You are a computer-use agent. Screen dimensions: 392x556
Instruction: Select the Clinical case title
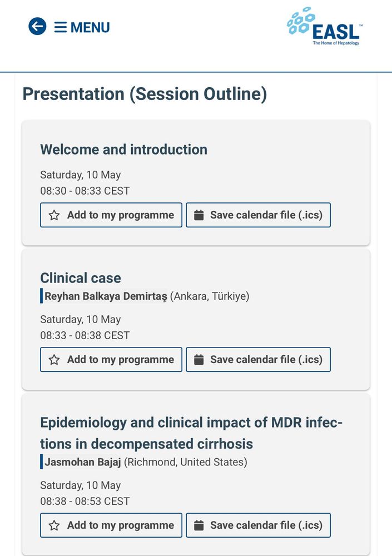pyautogui.click(x=81, y=278)
